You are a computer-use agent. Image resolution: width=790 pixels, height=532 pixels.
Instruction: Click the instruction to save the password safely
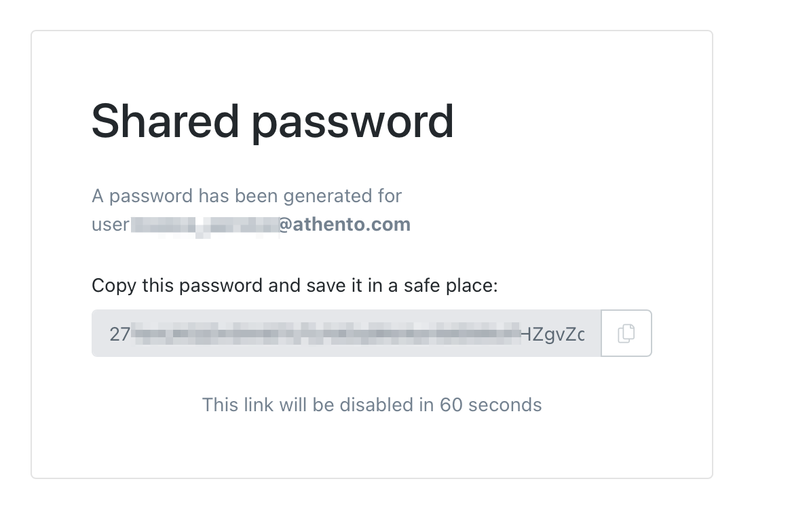pos(295,285)
